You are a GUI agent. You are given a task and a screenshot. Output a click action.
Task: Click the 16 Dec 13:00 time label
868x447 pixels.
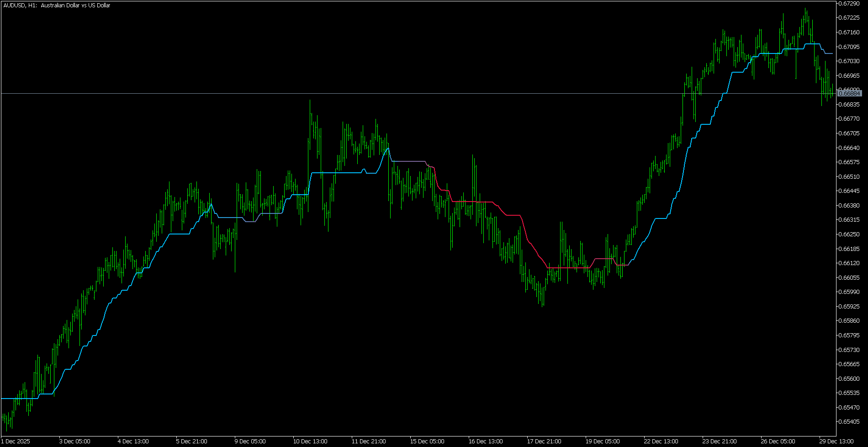[x=486, y=442]
